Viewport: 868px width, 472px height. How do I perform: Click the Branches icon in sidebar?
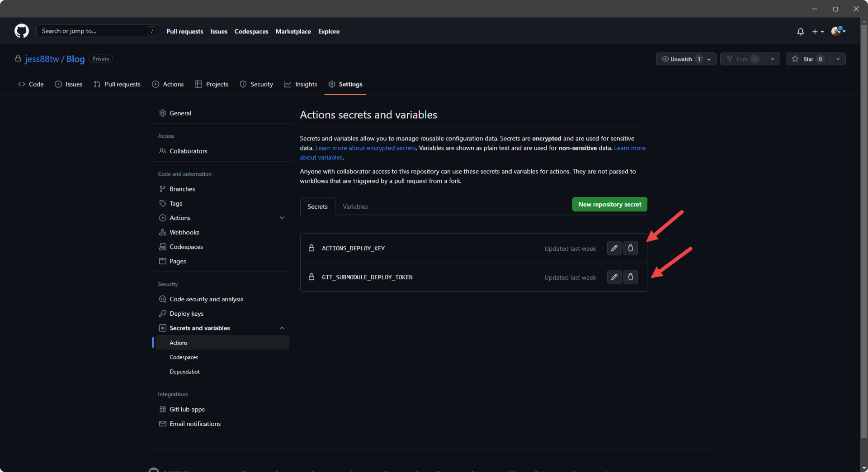click(163, 189)
